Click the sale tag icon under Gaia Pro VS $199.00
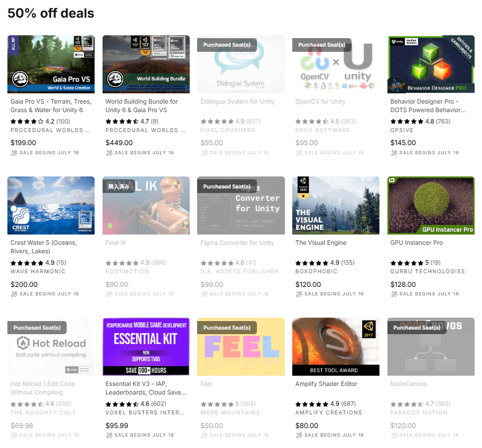The width and height of the screenshot is (482, 448). point(14,153)
